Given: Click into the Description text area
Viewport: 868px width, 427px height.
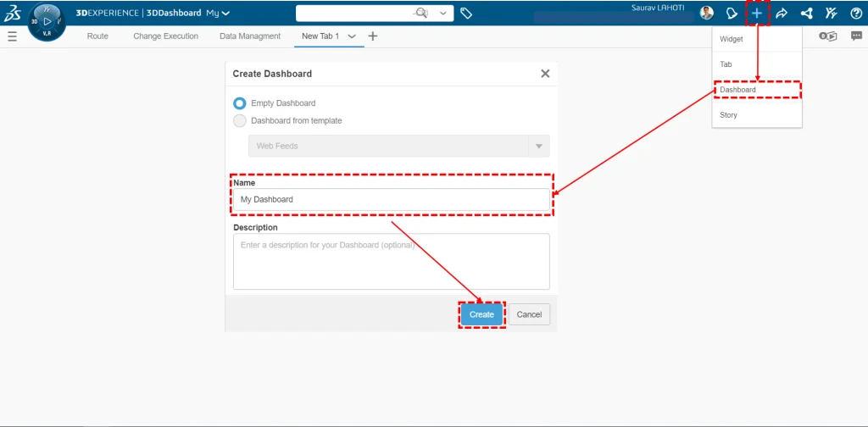Looking at the screenshot, I should point(391,262).
